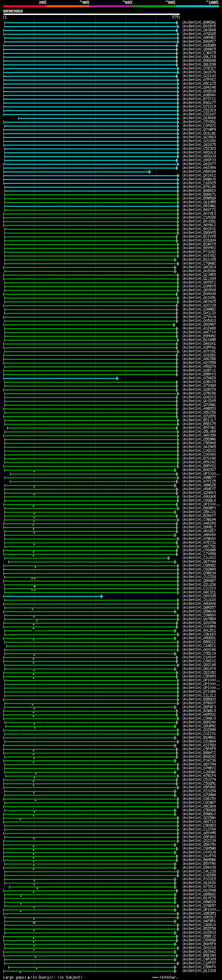
Task: Click the red 20% identity legend segment
Action: 25,6
